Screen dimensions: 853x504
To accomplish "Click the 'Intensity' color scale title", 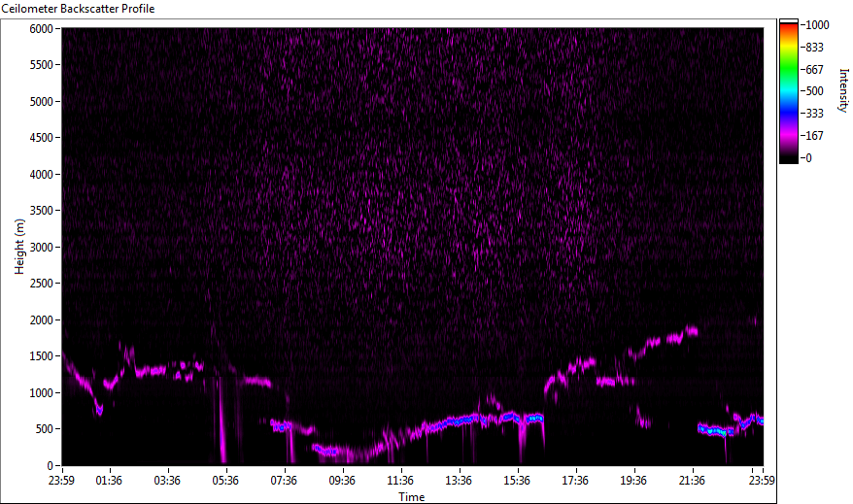I will coord(843,90).
